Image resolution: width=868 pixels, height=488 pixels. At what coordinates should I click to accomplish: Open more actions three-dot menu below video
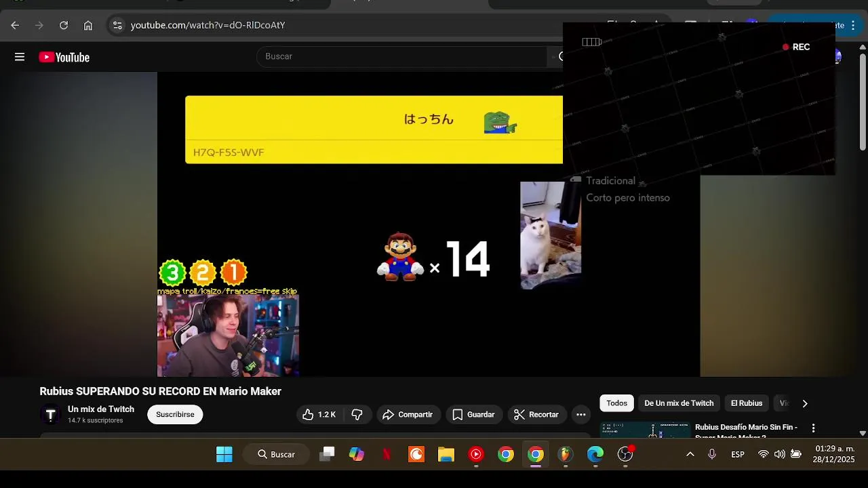coord(581,414)
